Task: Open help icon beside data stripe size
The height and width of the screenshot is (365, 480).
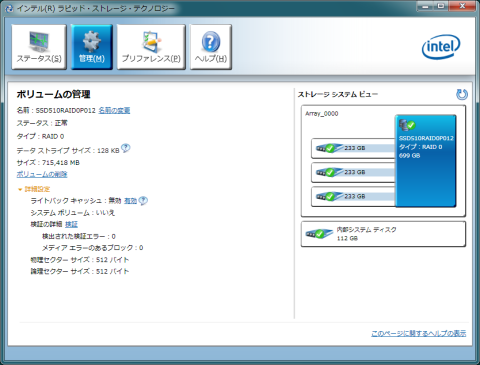Action: click(126, 148)
